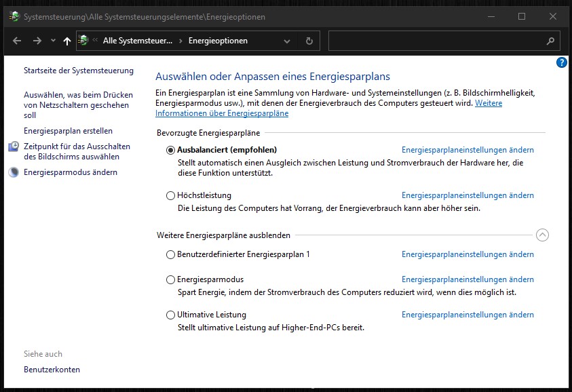Click the Control Panel icon in address bar
The image size is (572, 392).
83,40
